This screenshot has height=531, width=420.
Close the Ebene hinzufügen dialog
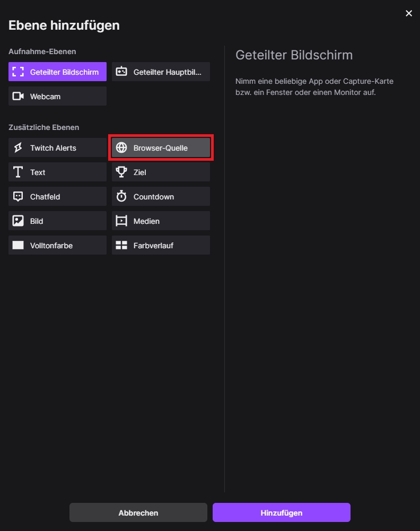[409, 13]
